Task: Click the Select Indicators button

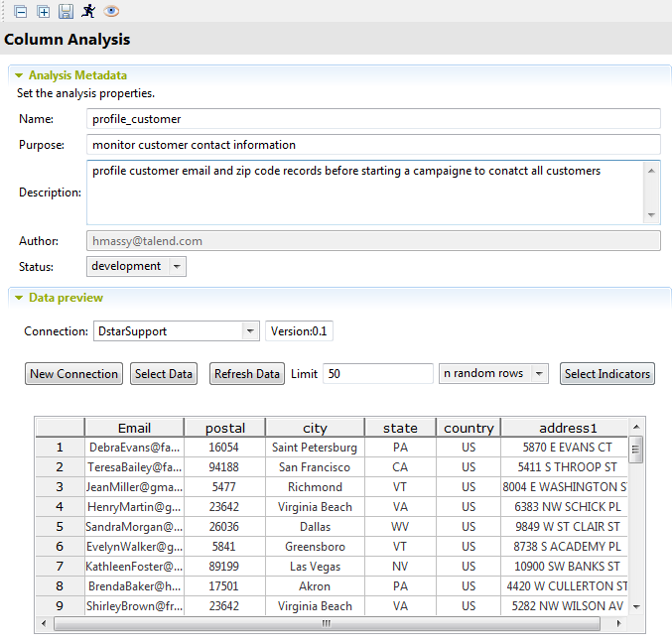Action: click(606, 374)
